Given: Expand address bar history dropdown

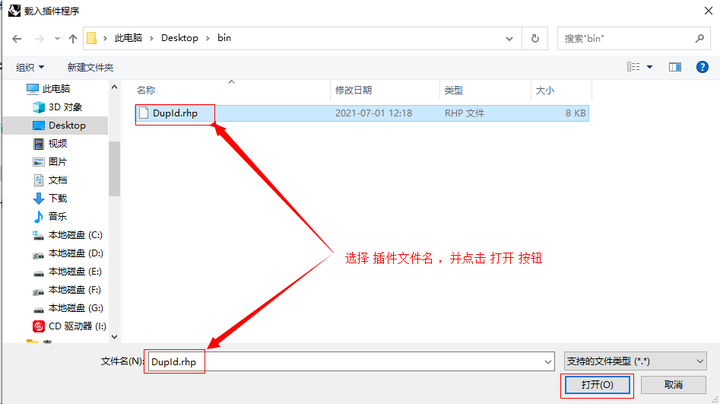Looking at the screenshot, I should (509, 39).
